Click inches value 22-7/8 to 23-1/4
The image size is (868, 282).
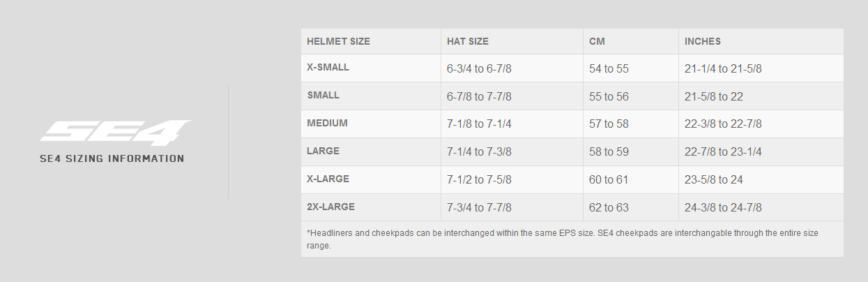coord(723,152)
